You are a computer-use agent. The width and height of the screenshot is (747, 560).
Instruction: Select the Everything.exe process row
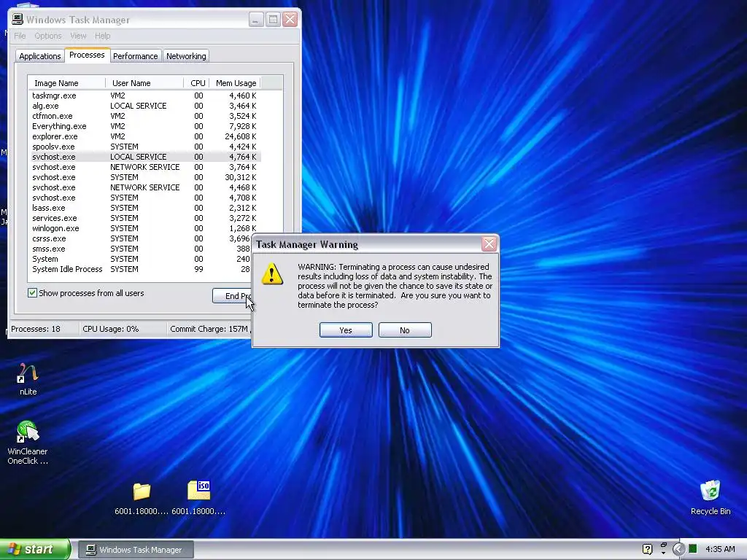145,126
